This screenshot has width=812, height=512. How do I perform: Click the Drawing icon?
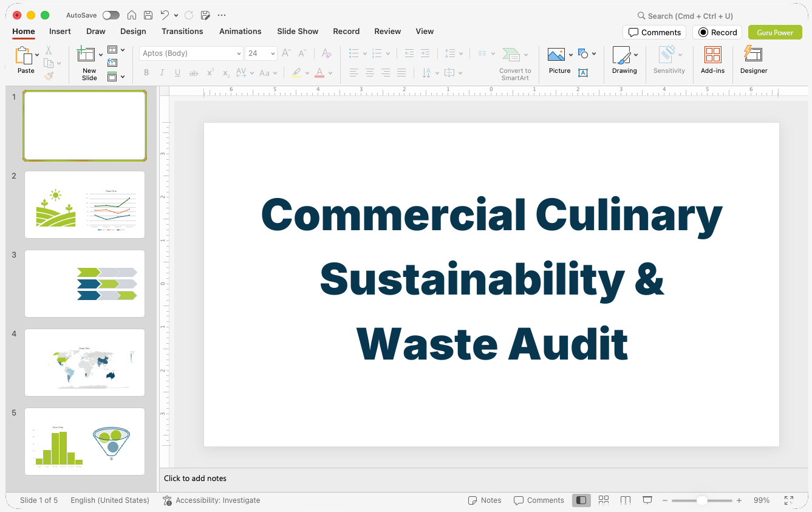click(x=621, y=55)
